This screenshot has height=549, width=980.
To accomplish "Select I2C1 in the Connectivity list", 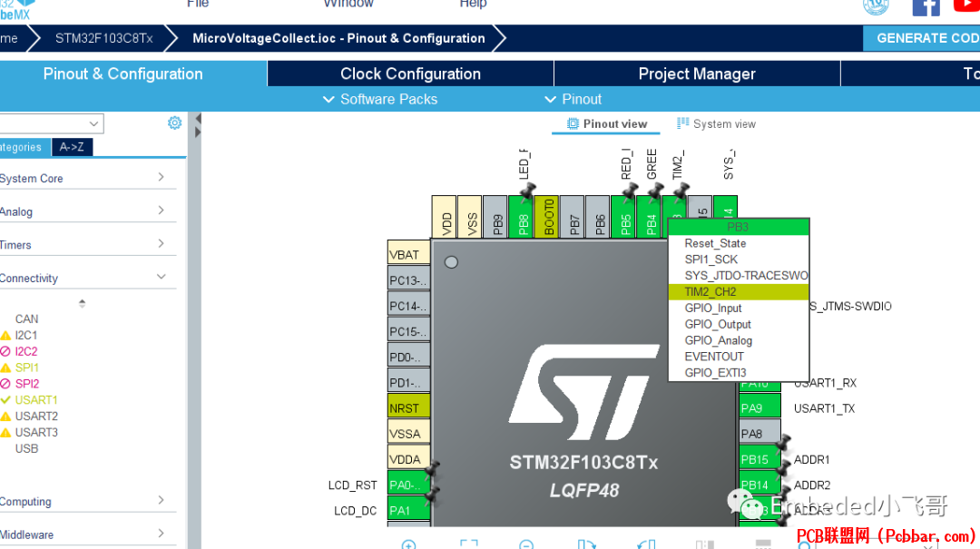I will click(26, 335).
